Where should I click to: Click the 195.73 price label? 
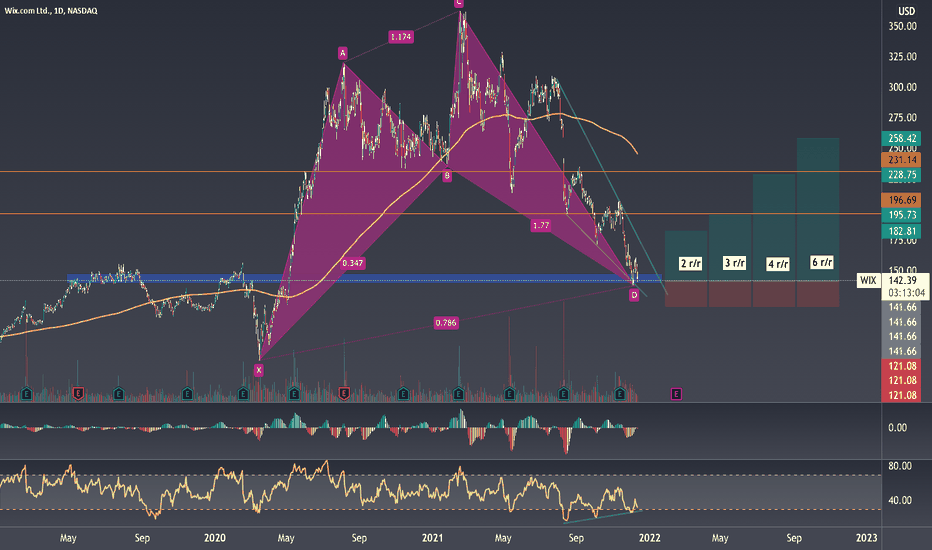pos(902,215)
